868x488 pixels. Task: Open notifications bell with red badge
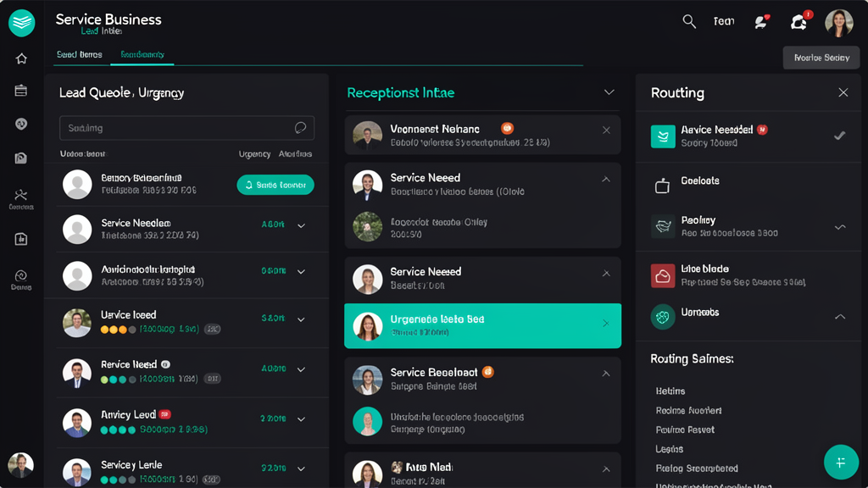pos(799,21)
